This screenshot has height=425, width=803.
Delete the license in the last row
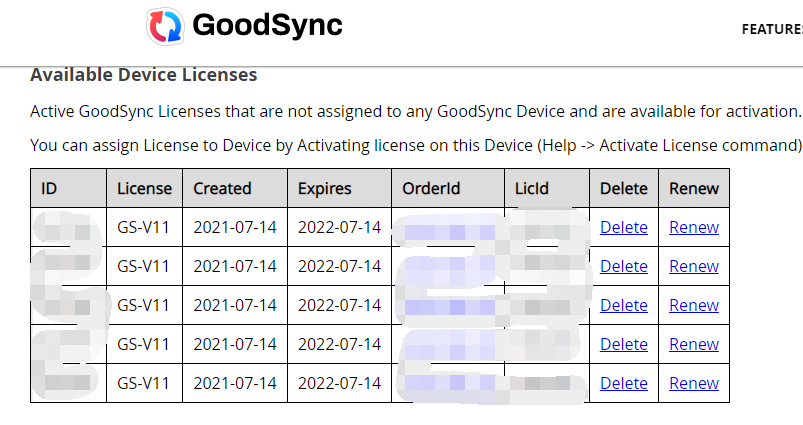624,383
